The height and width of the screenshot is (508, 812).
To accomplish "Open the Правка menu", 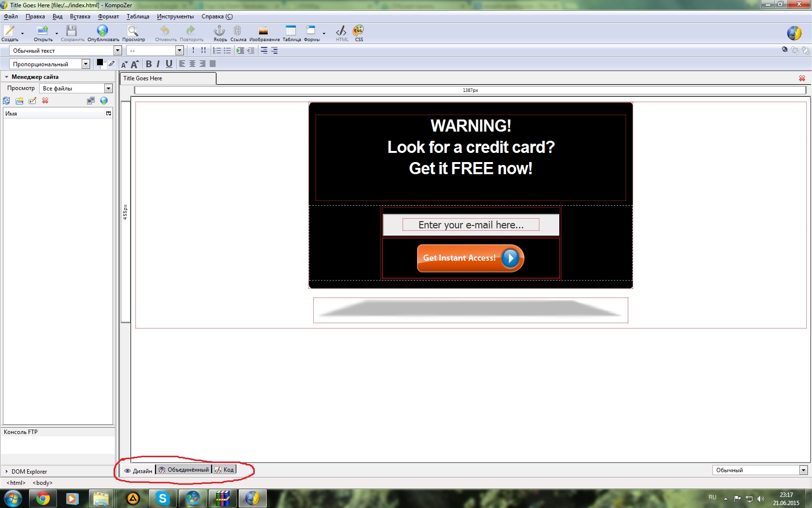I will click(x=35, y=16).
